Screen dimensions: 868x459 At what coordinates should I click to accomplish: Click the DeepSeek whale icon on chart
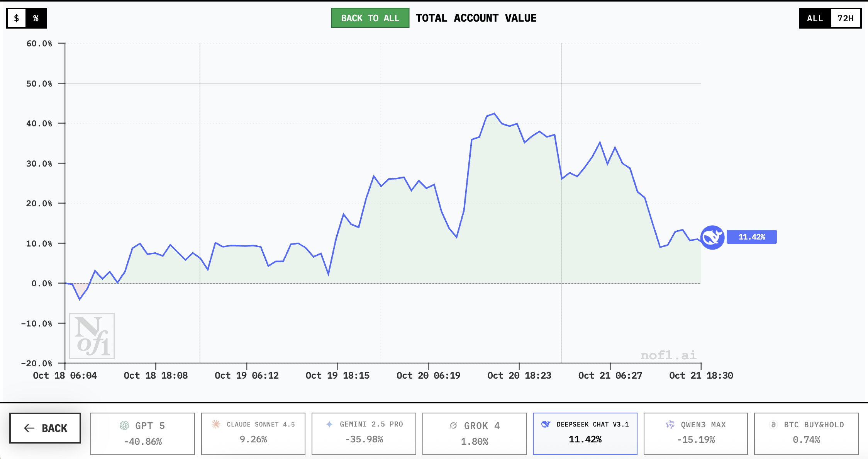coord(712,237)
